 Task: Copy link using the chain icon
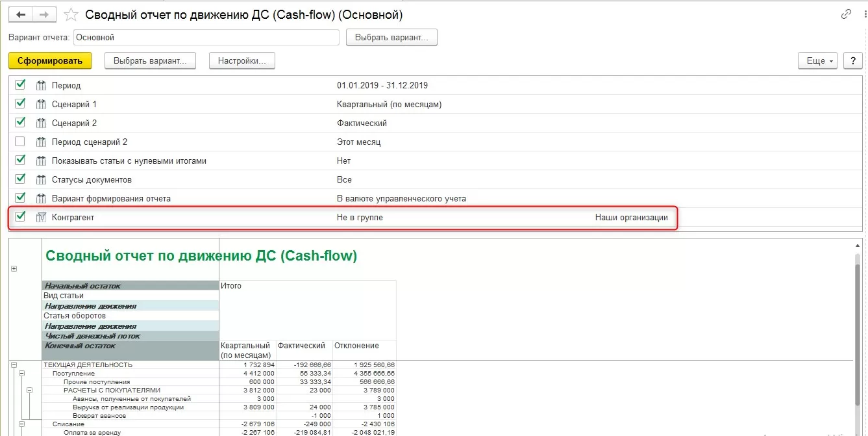(846, 14)
